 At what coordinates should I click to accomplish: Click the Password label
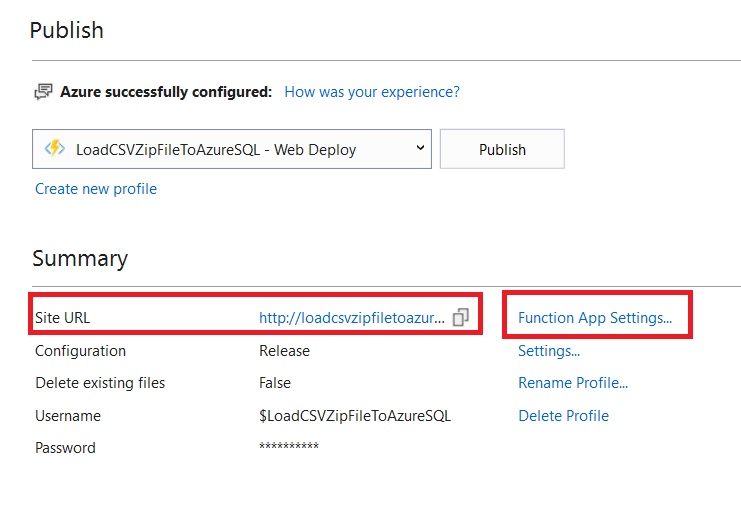click(65, 448)
